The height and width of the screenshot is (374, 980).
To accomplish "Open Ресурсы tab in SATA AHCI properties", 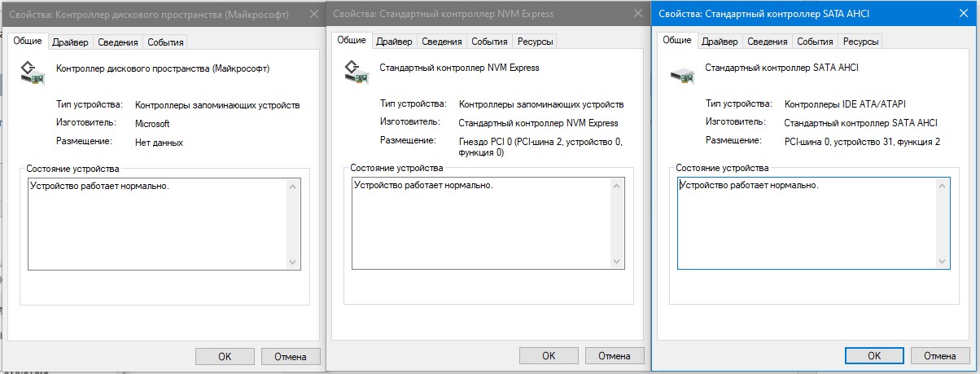I will 860,42.
